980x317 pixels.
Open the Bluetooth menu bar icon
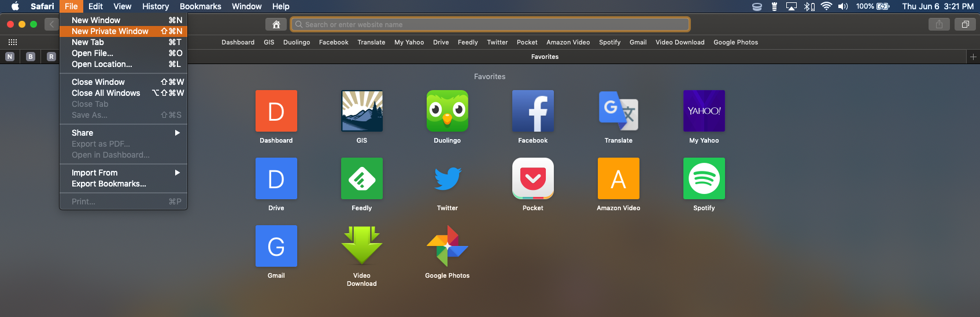(809, 6)
